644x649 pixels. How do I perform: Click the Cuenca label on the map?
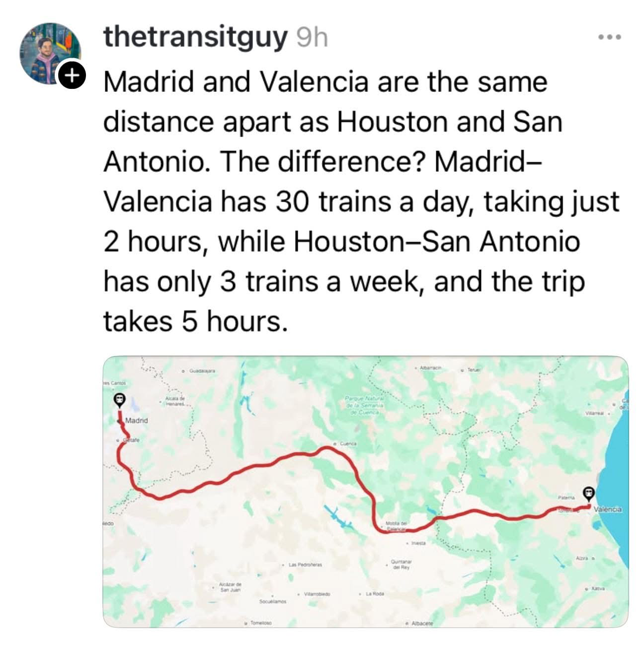click(348, 443)
